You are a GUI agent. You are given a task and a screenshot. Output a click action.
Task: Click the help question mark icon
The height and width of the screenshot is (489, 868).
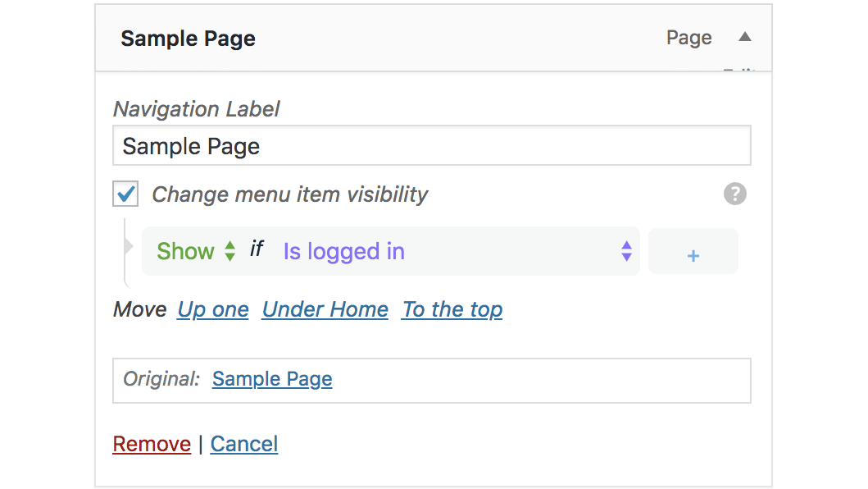[x=735, y=194]
